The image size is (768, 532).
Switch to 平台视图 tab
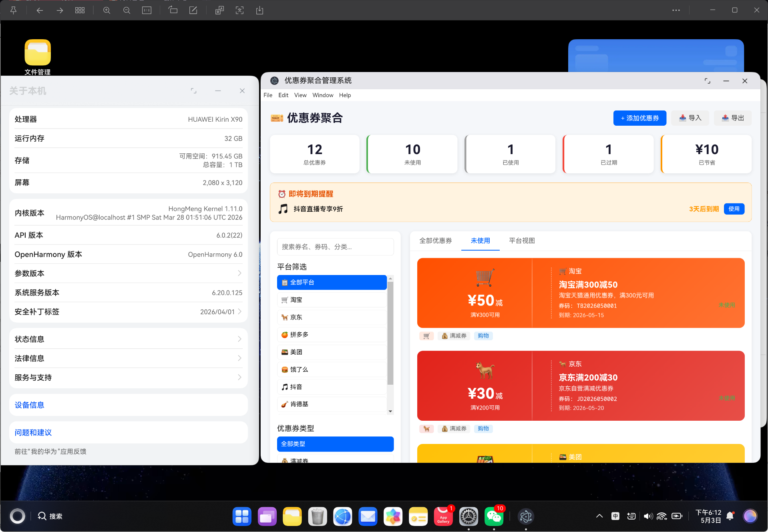click(522, 241)
